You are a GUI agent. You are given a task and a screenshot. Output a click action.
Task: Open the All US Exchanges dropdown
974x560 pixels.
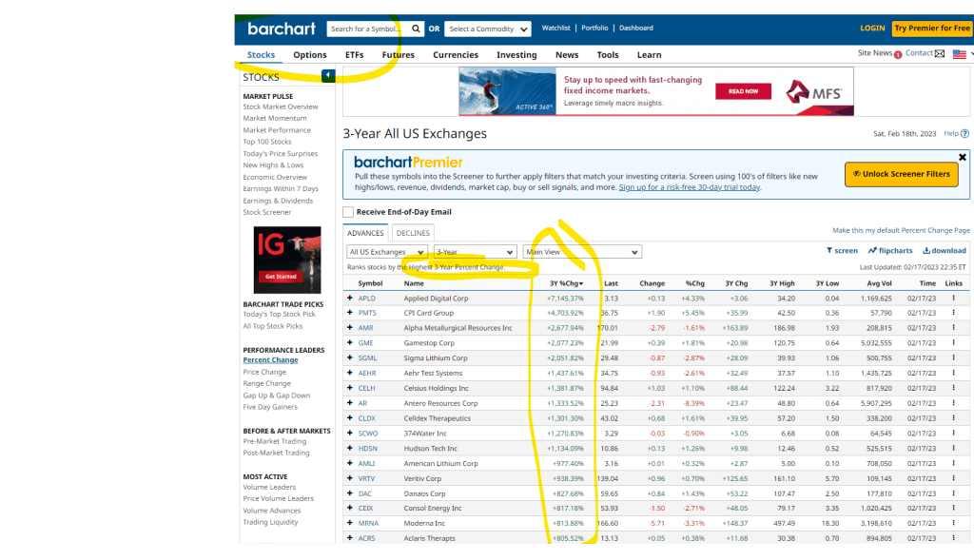click(x=386, y=252)
